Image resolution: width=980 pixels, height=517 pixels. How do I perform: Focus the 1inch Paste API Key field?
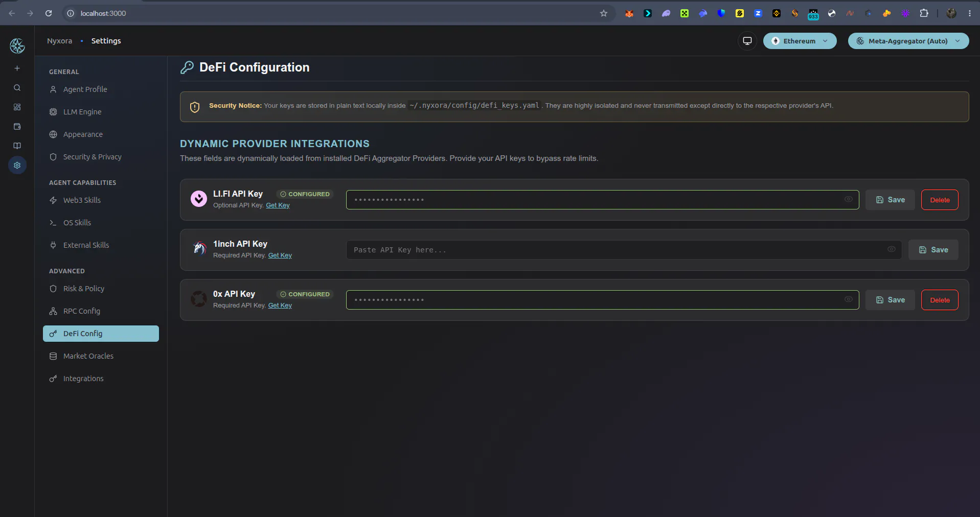tap(624, 250)
